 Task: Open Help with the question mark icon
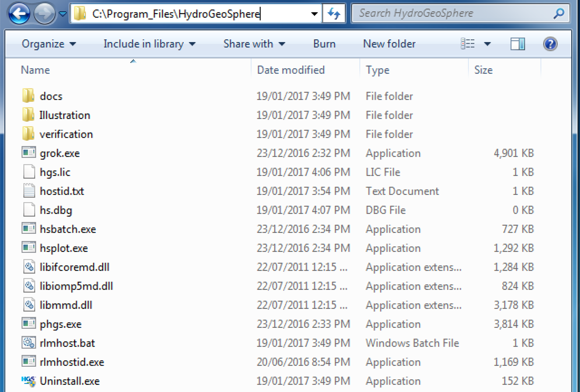tap(550, 44)
